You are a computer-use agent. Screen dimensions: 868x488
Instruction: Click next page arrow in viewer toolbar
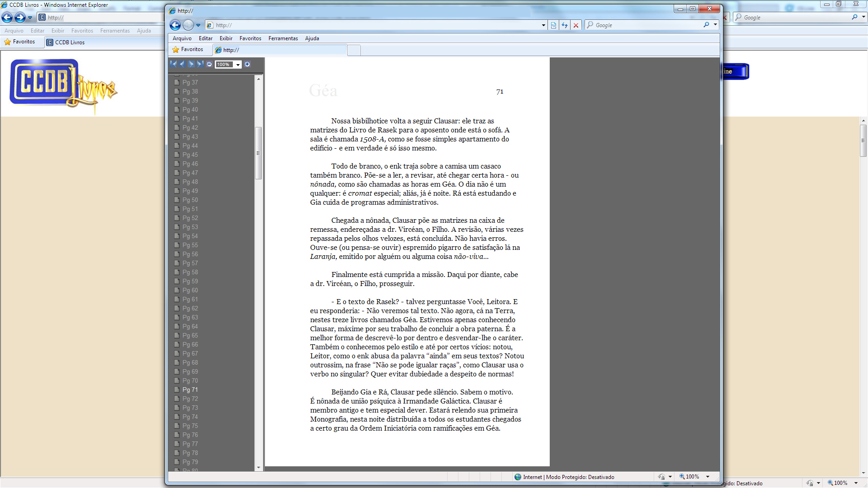[x=191, y=64]
